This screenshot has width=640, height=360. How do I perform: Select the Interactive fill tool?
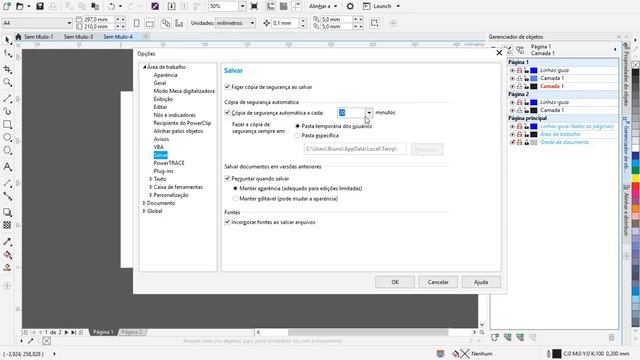pyautogui.click(x=7, y=255)
